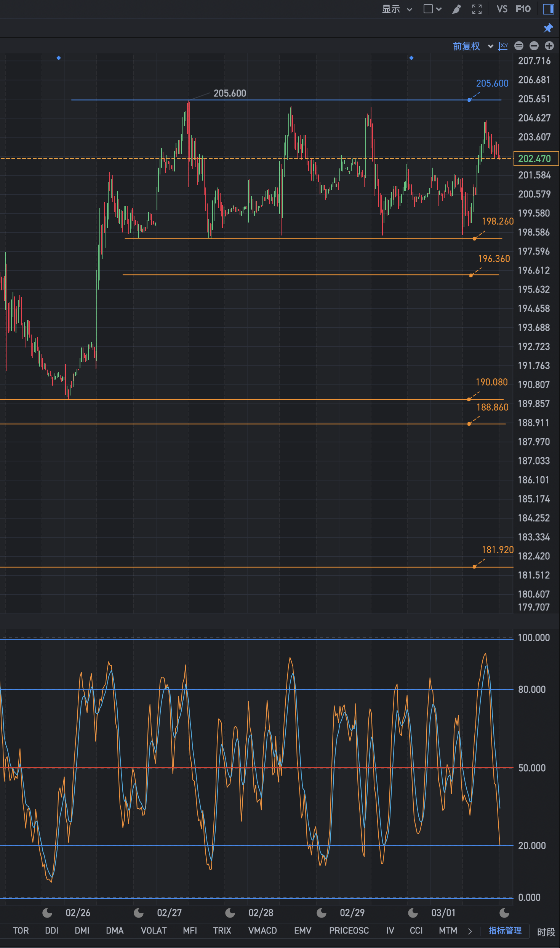The height and width of the screenshot is (948, 560).
Task: Click the moon icon before 02/27
Action: coord(139,913)
